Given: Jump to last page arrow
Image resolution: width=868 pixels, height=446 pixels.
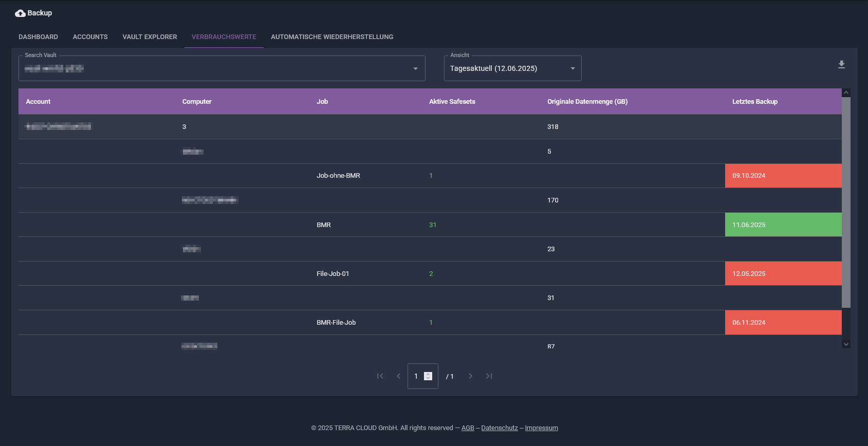Looking at the screenshot, I should (489, 376).
